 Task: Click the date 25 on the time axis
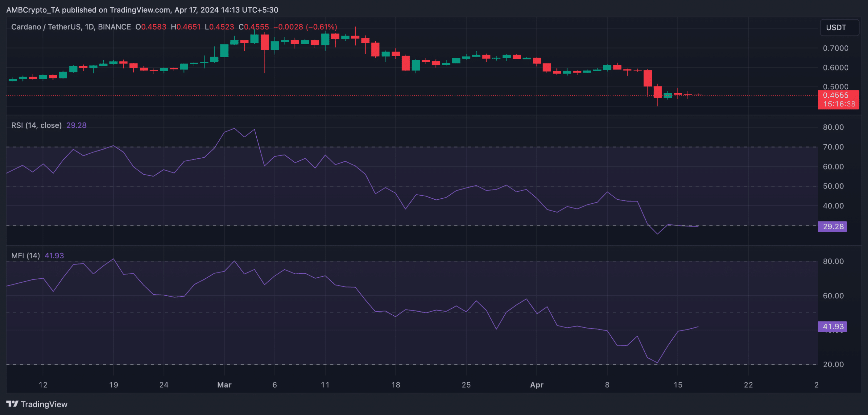[x=466, y=385]
